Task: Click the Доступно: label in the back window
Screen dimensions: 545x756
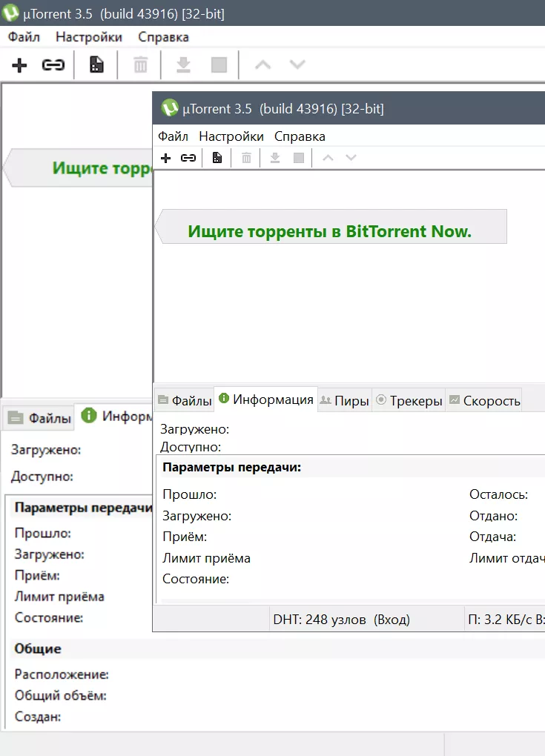Action: click(x=42, y=477)
